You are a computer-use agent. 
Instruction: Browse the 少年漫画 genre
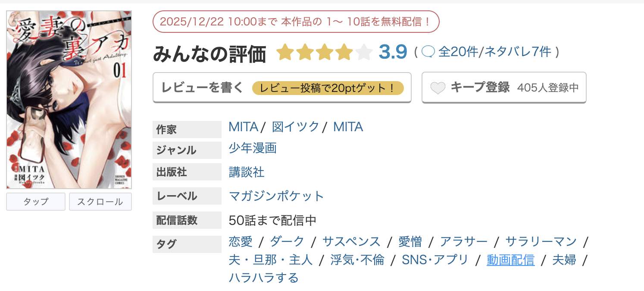(x=252, y=148)
